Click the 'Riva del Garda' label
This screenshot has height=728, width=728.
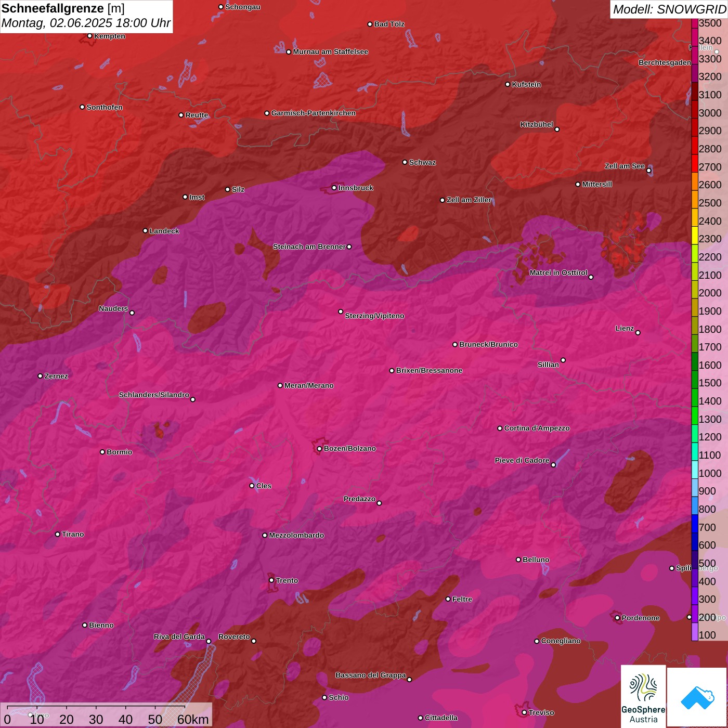[x=179, y=636]
